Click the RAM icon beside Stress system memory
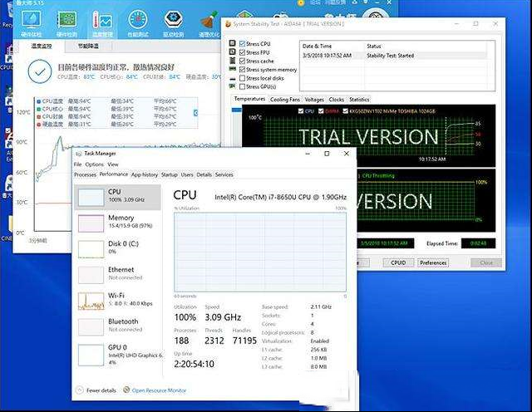Screen dimensions: 532x412 click(233, 69)
